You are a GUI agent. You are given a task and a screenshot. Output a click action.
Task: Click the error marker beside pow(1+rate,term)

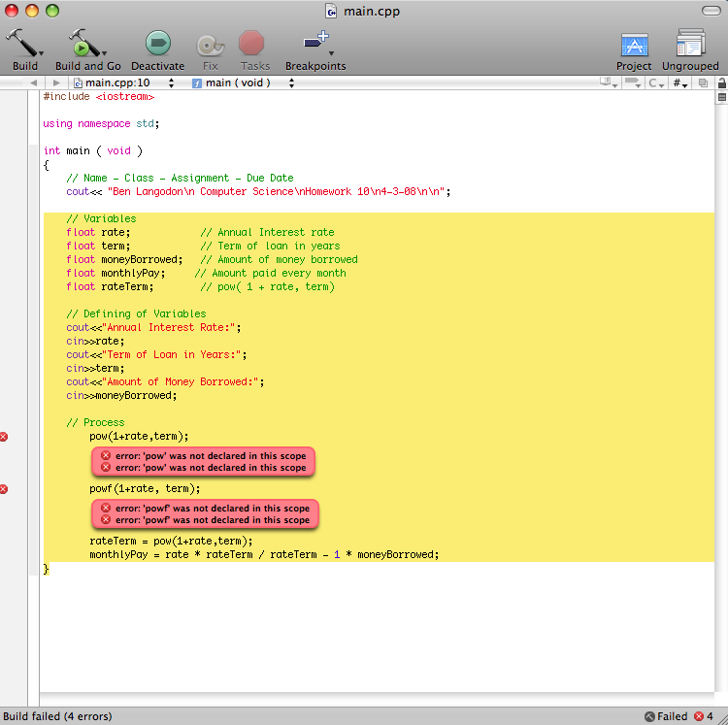pos(4,437)
